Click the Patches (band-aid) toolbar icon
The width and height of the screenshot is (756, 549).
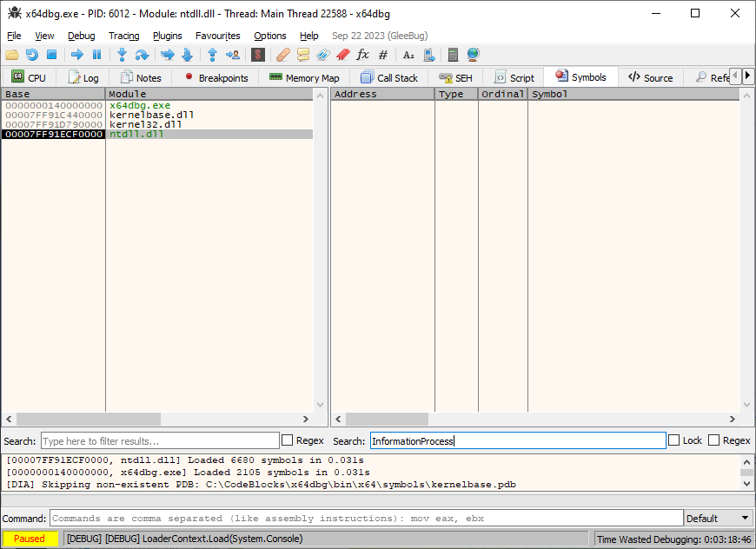point(282,55)
